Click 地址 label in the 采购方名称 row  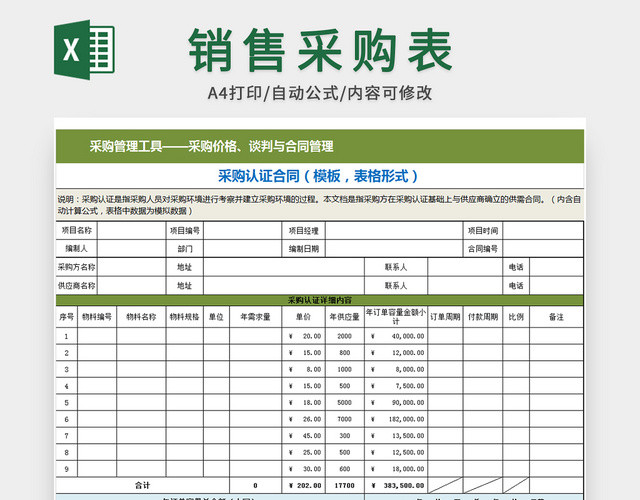184,267
